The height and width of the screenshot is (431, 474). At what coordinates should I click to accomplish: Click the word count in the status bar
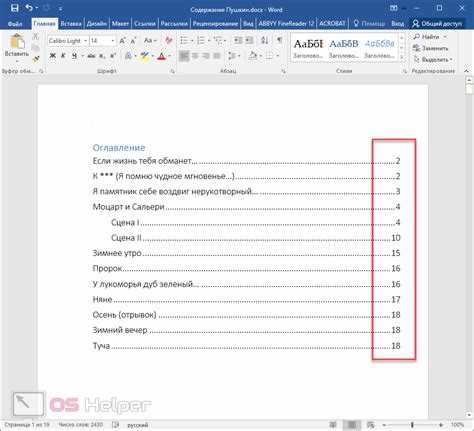pyautogui.click(x=80, y=425)
